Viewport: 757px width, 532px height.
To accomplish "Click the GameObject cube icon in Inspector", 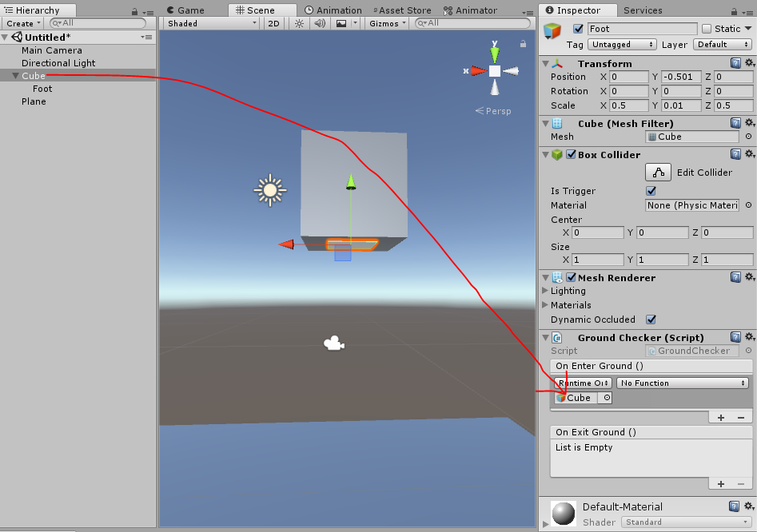I will pos(552,31).
